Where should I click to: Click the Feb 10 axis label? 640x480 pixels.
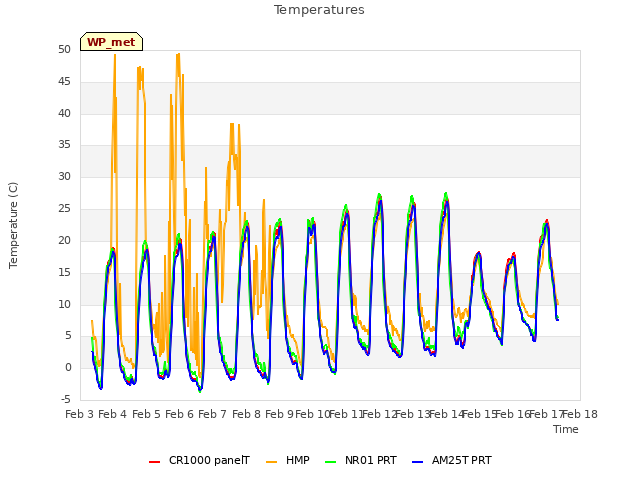[x=313, y=414]
